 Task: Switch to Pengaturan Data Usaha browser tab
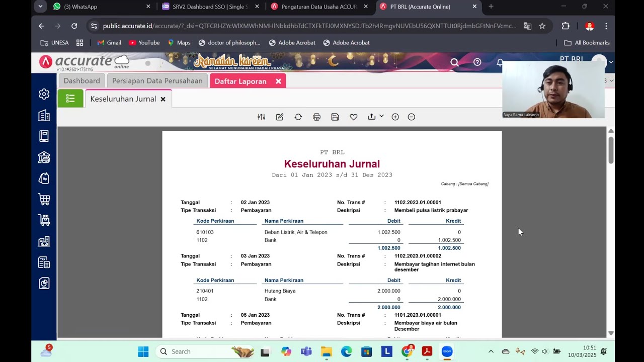(319, 7)
